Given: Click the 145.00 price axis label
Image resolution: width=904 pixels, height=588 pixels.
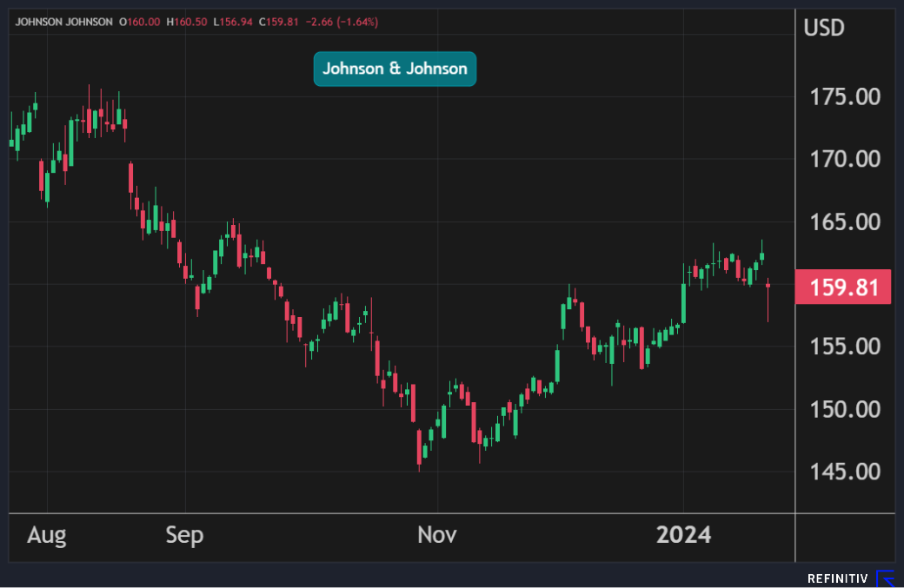Looking at the screenshot, I should (843, 472).
